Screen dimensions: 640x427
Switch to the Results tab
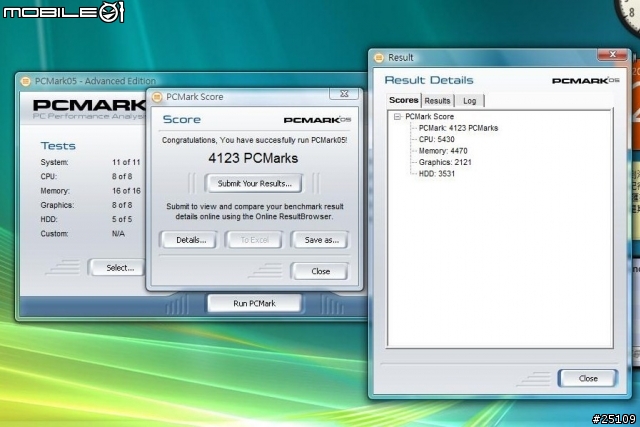[x=437, y=100]
